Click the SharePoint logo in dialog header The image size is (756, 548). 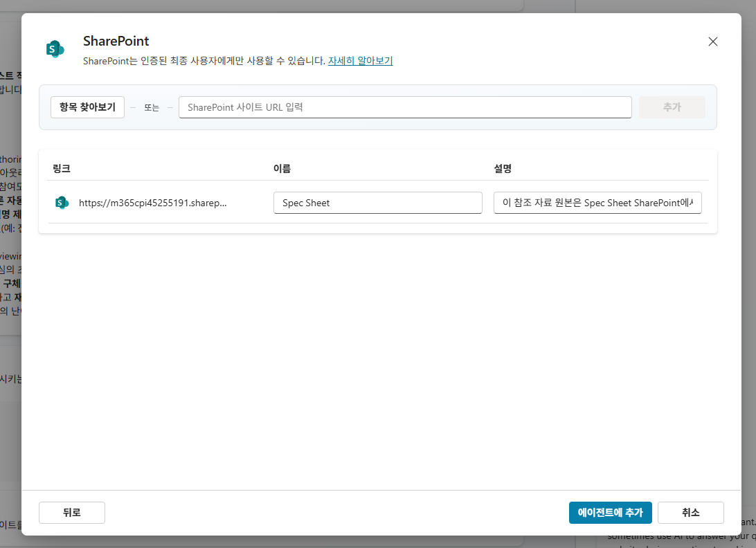(55, 49)
